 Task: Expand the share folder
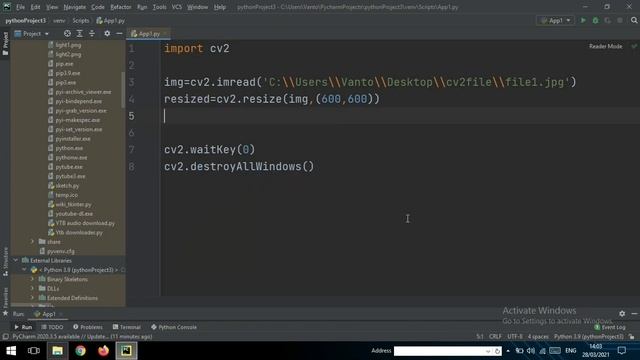[33, 242]
